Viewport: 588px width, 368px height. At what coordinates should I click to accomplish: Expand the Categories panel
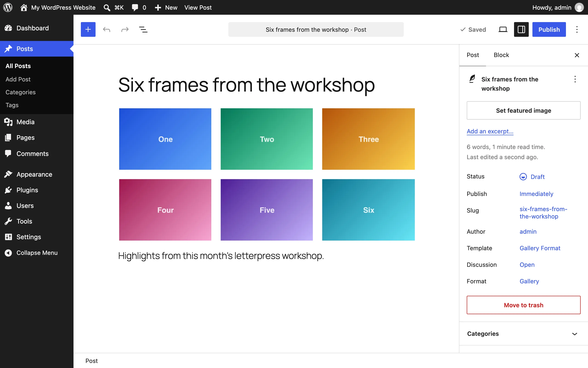[524, 334]
